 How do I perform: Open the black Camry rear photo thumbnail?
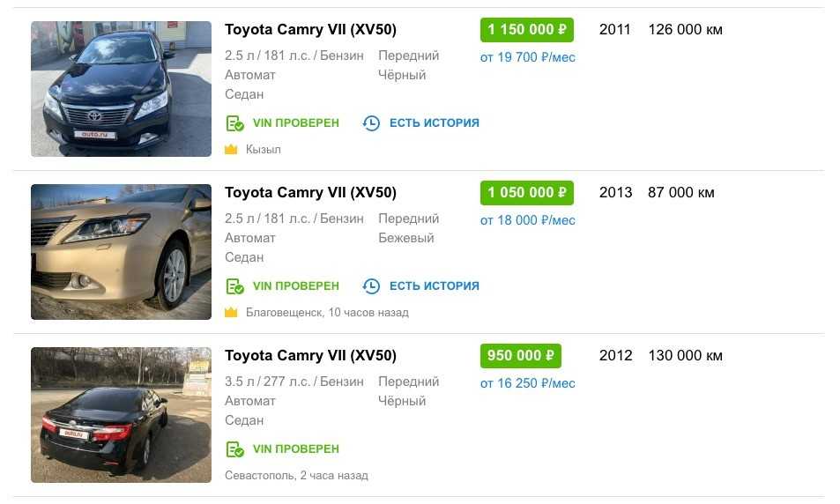pyautogui.click(x=121, y=415)
